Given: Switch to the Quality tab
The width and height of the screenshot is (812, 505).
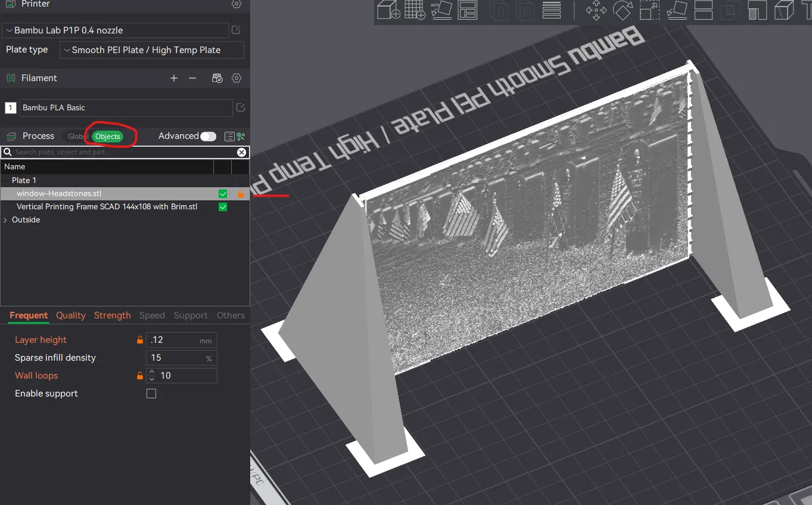Looking at the screenshot, I should tap(70, 315).
